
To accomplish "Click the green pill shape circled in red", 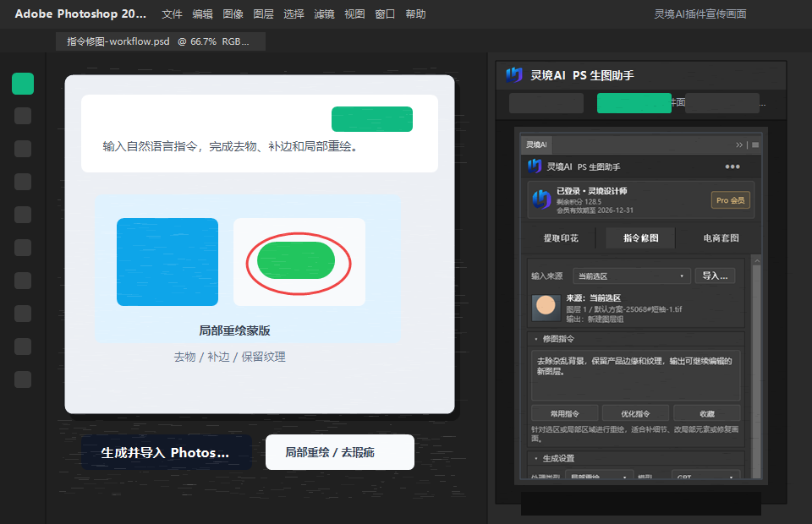I will pyautogui.click(x=296, y=260).
